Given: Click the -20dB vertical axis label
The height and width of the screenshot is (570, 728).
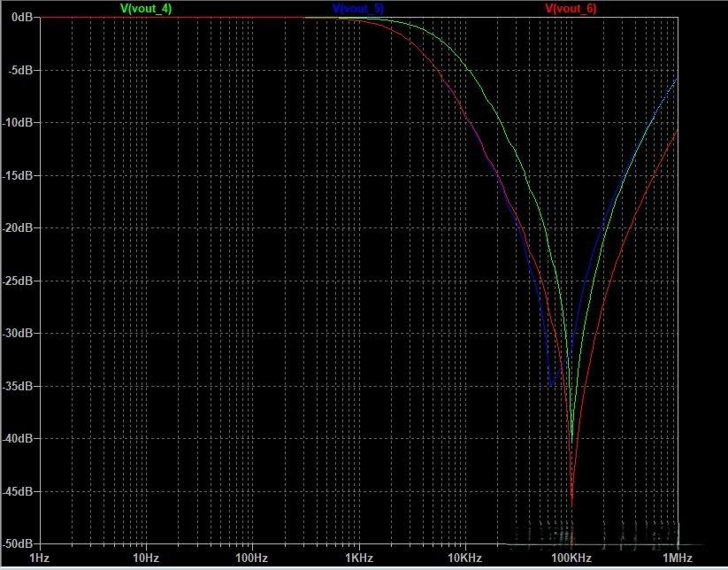Looking at the screenshot, I should tap(17, 228).
